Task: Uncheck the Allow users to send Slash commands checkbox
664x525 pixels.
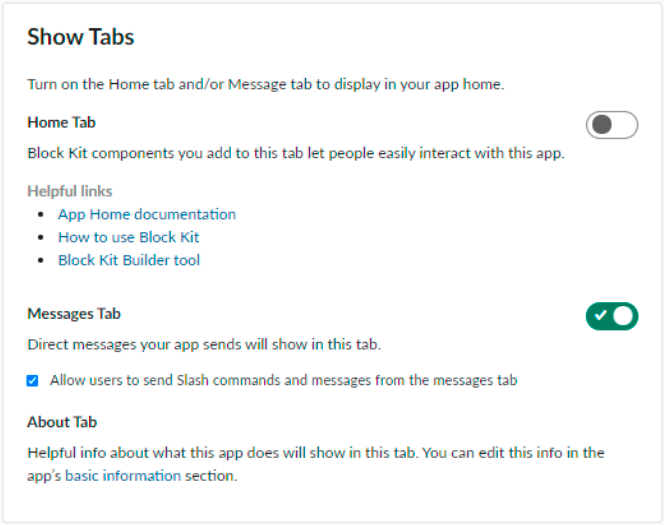Action: click(x=33, y=380)
